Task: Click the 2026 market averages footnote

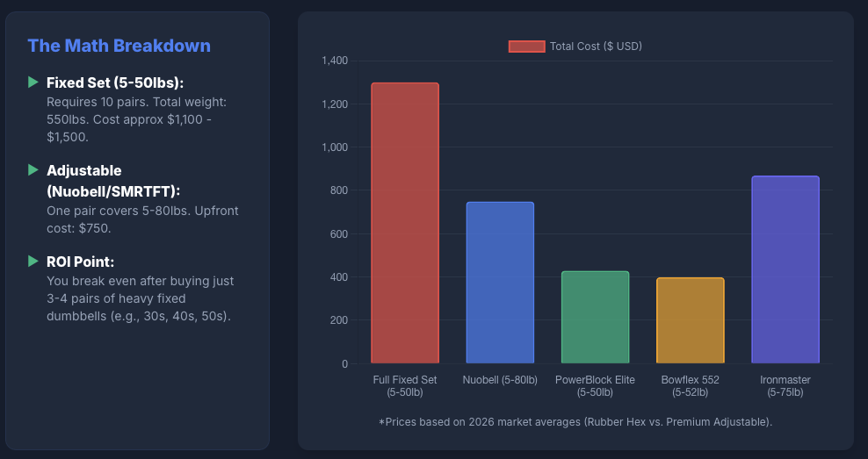Action: click(x=575, y=422)
